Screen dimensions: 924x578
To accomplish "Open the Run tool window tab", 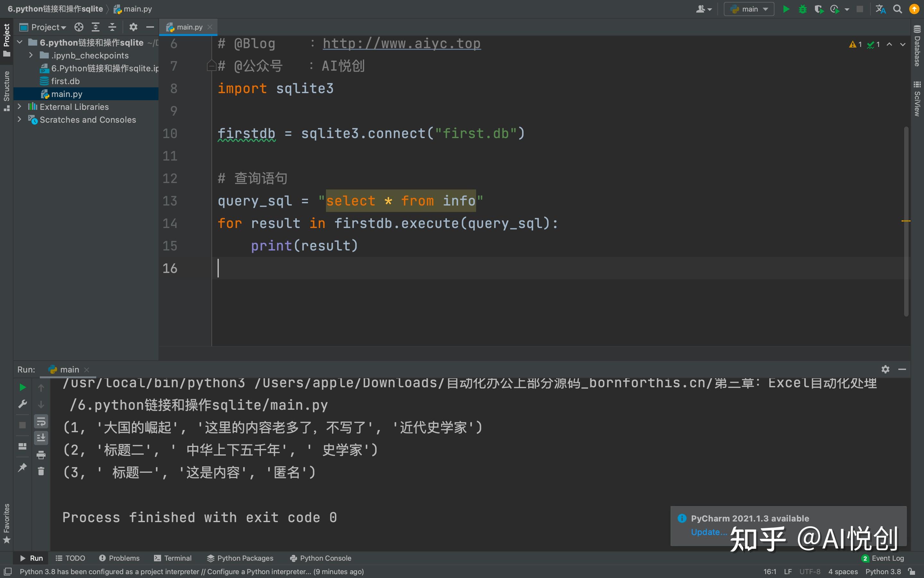I will [31, 558].
